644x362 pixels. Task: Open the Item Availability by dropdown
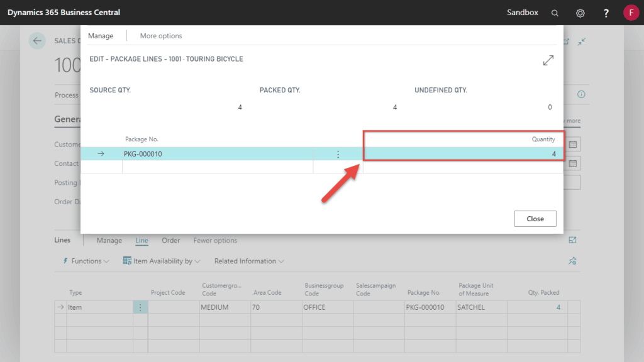click(x=162, y=261)
